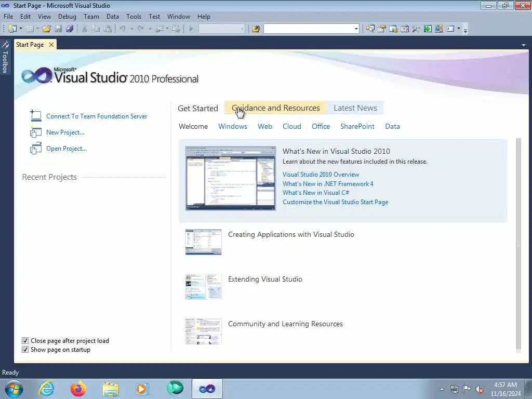Open the Tools menu

pos(134,16)
